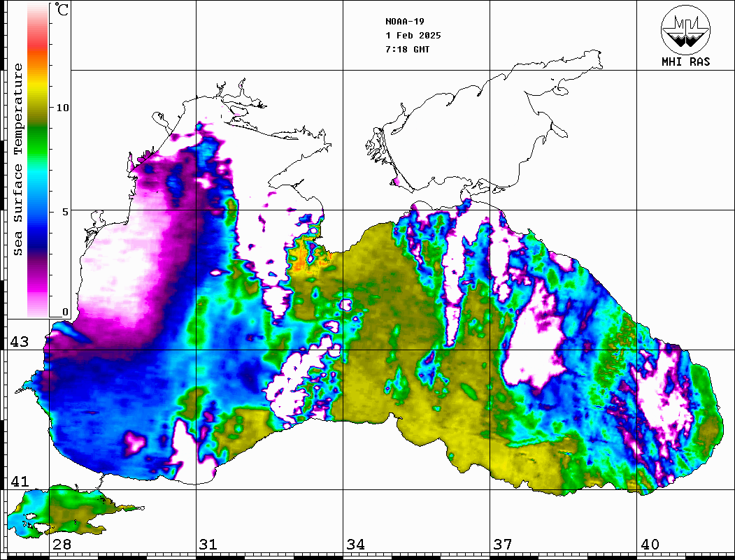735x560 pixels.
Task: Click the "5" tick on the temperature scale
Action: click(65, 212)
